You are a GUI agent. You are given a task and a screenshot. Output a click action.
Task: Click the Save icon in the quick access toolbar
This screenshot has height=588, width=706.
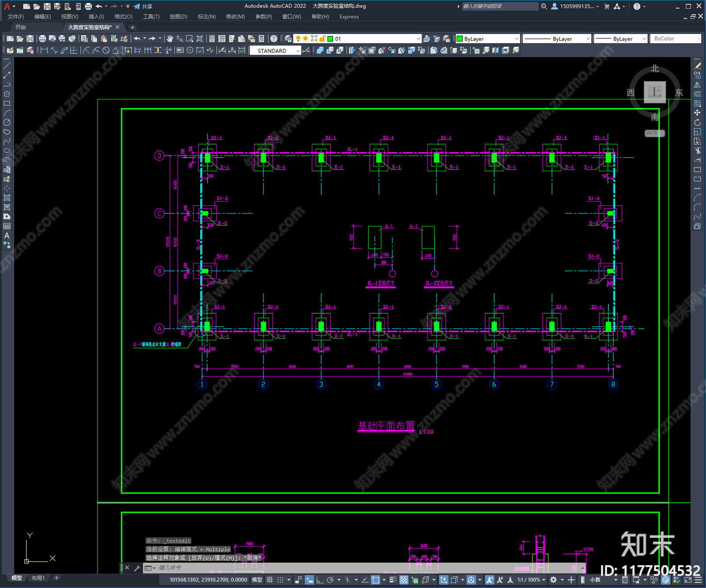pos(47,6)
